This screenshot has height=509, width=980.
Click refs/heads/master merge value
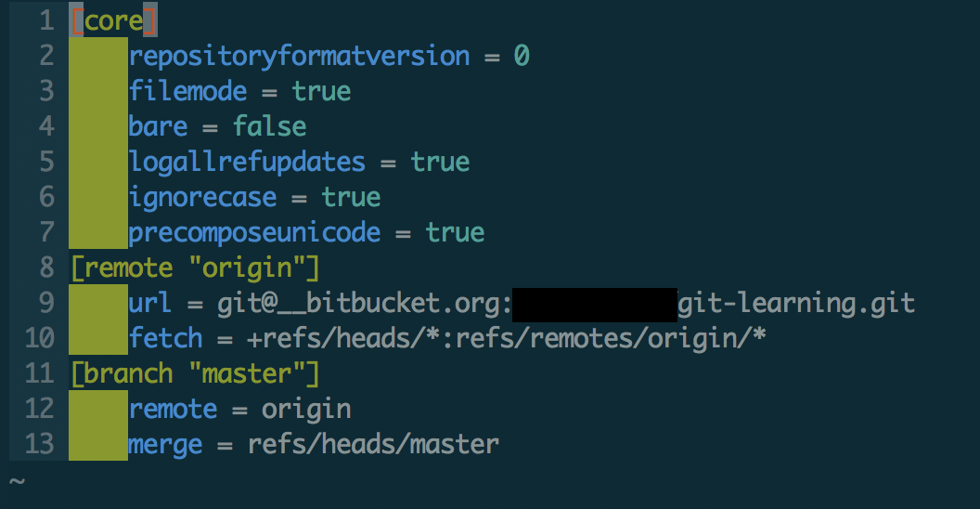click(x=373, y=445)
